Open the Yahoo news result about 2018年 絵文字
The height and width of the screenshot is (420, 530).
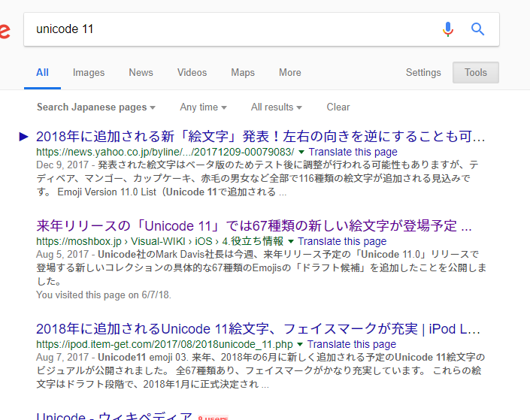point(261,137)
